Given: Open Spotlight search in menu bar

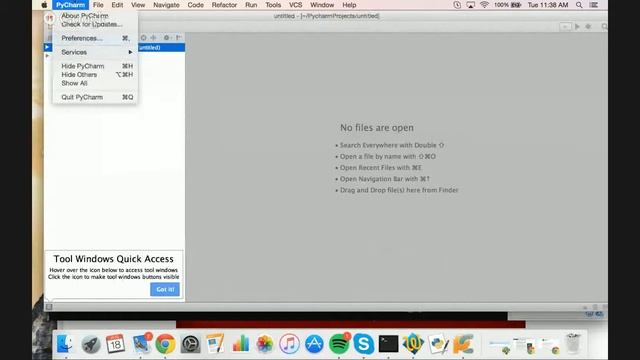Looking at the screenshot, I should tap(579, 5).
